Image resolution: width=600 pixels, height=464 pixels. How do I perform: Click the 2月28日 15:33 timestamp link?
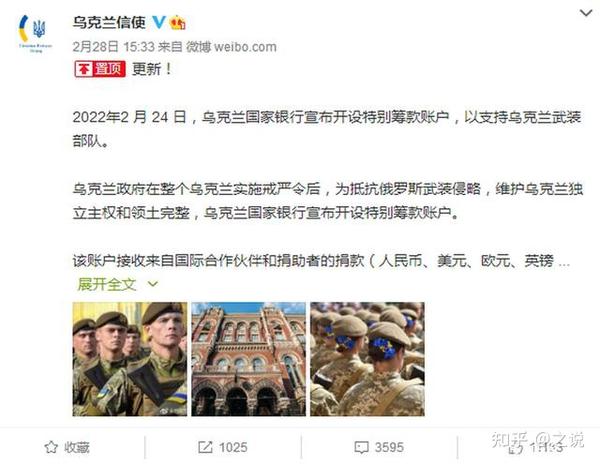114,47
